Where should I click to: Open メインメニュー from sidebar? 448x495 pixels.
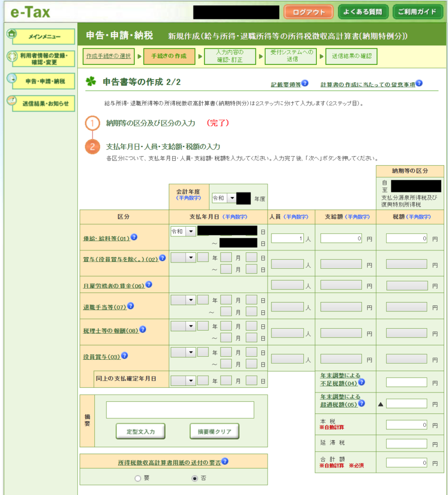[44, 37]
